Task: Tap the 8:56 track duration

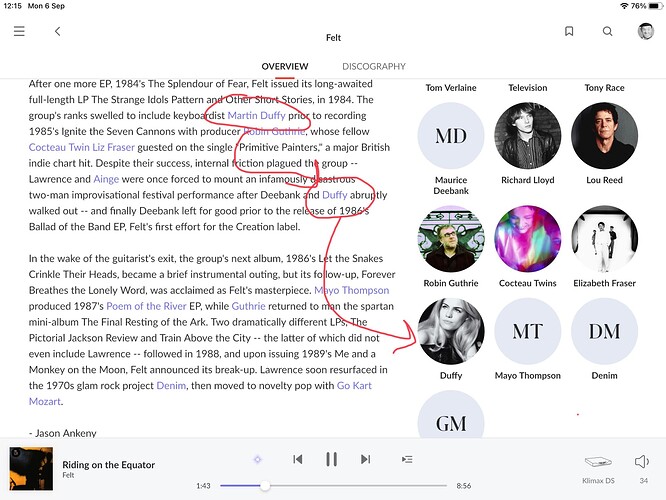Action: 463,486
